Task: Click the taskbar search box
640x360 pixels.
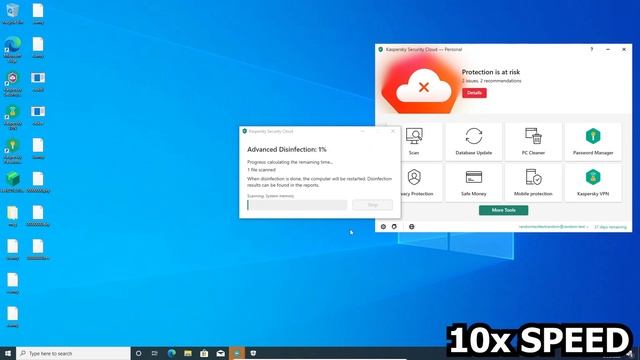Action: point(73,353)
